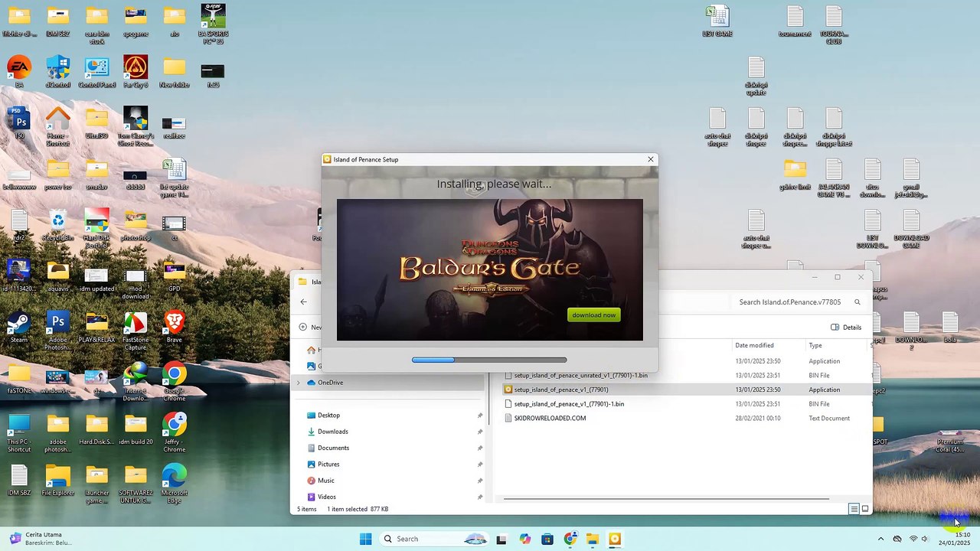The width and height of the screenshot is (980, 551).
Task: Select the DOWNLOAD GAME text file on desktop
Action: pyautogui.click(x=911, y=228)
